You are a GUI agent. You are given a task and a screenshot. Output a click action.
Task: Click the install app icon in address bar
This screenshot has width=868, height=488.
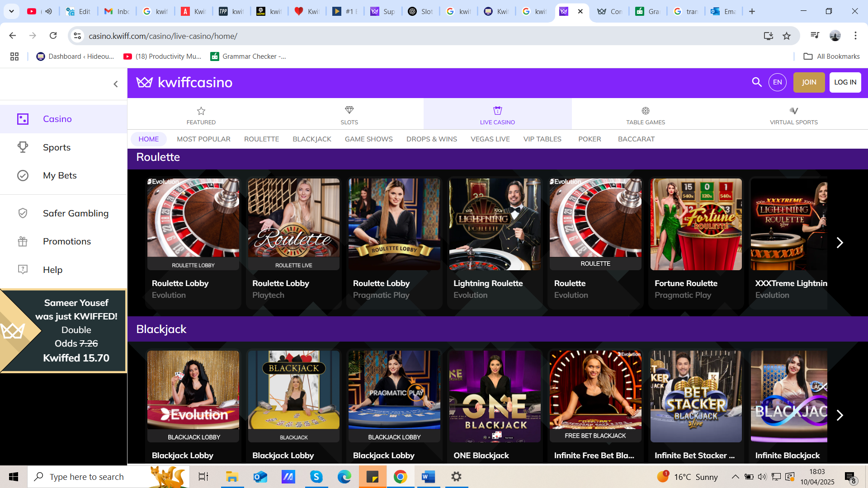pos(768,36)
